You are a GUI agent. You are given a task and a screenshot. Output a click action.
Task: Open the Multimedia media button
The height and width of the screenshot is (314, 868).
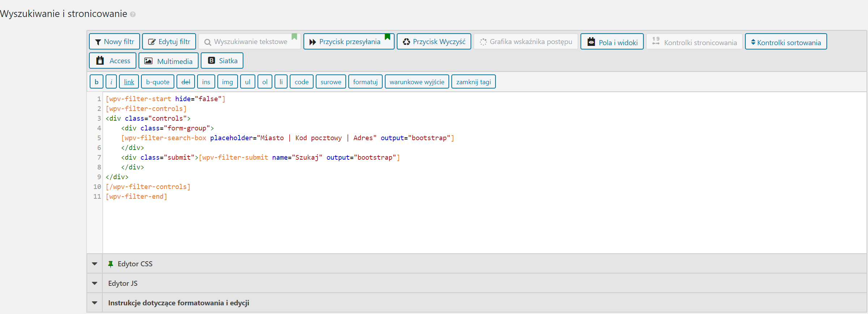point(169,61)
